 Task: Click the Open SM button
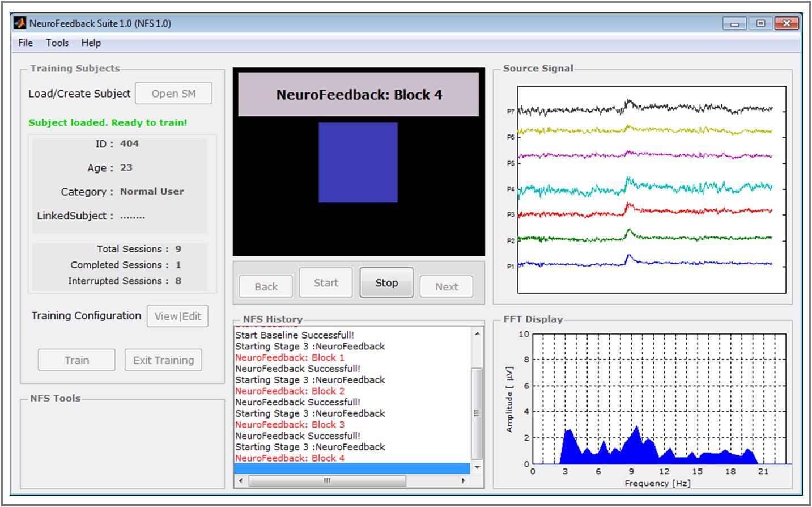pyautogui.click(x=173, y=94)
